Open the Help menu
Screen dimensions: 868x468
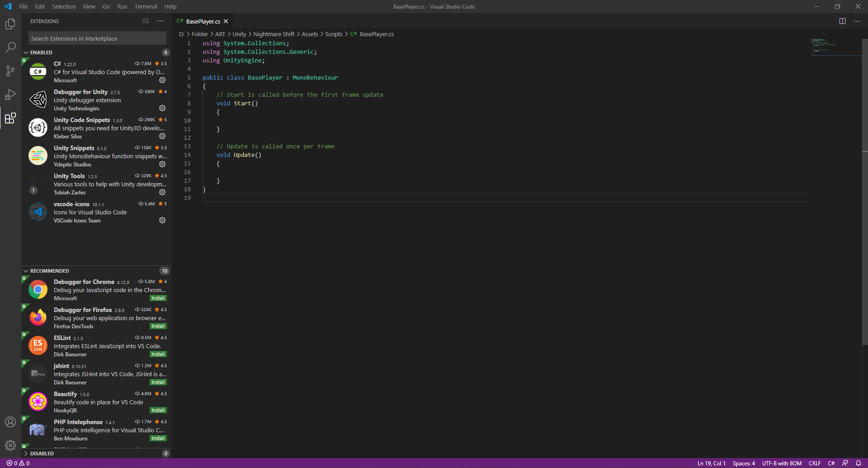click(170, 6)
